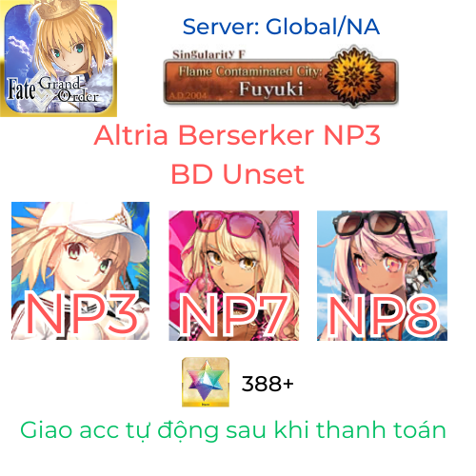Click the rainbow Saint Quartz icon

(206, 382)
